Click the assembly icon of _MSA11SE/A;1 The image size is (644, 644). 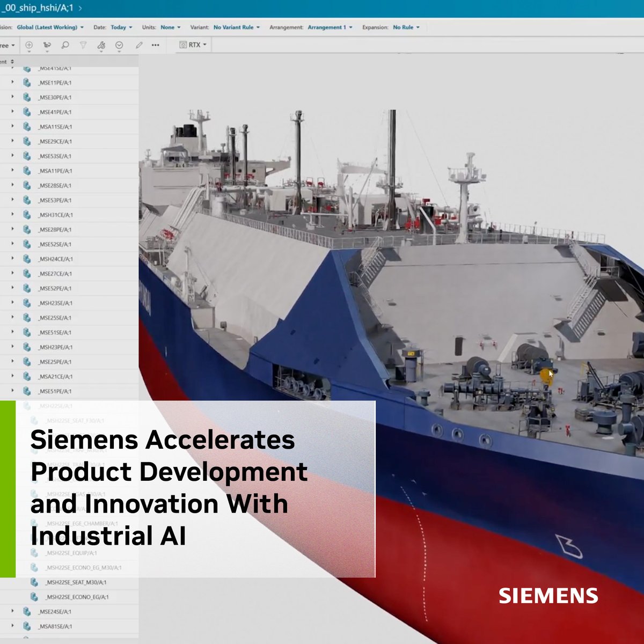coord(26,127)
